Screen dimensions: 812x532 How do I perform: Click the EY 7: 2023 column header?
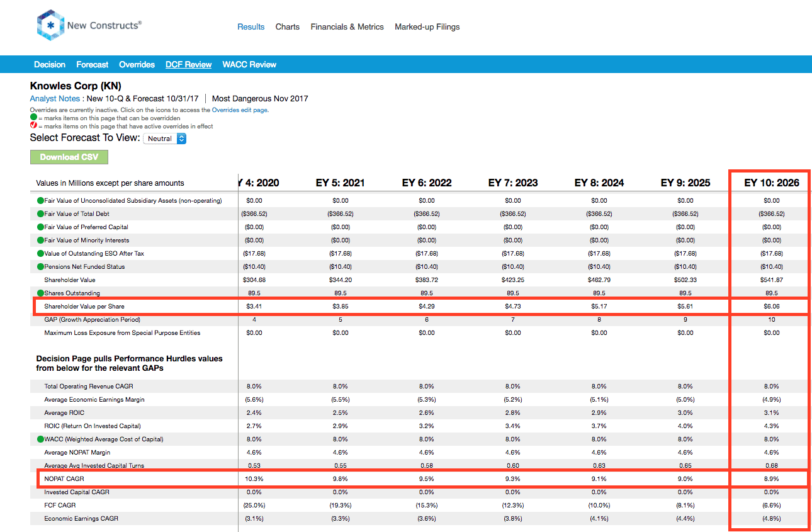tap(513, 183)
